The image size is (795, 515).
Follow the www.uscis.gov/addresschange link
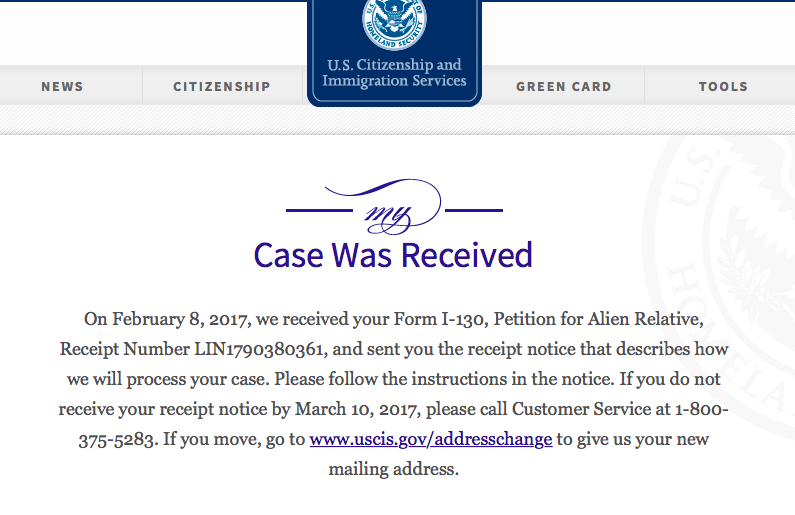pyautogui.click(x=431, y=439)
